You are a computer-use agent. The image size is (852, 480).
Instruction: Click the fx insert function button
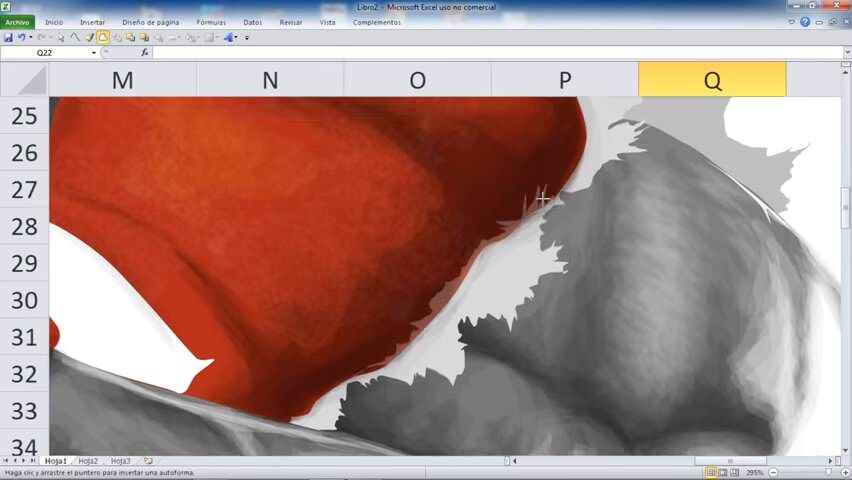pyautogui.click(x=145, y=53)
